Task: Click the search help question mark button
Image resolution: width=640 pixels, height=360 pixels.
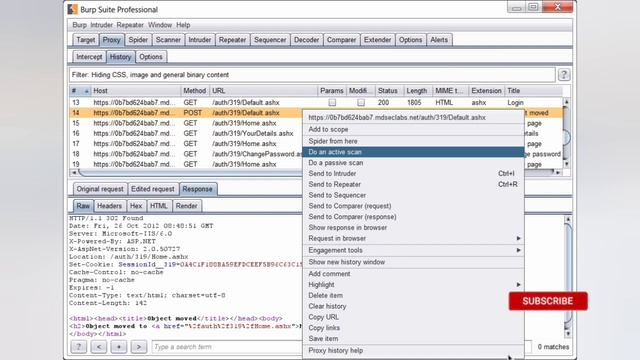Action: 78,347
